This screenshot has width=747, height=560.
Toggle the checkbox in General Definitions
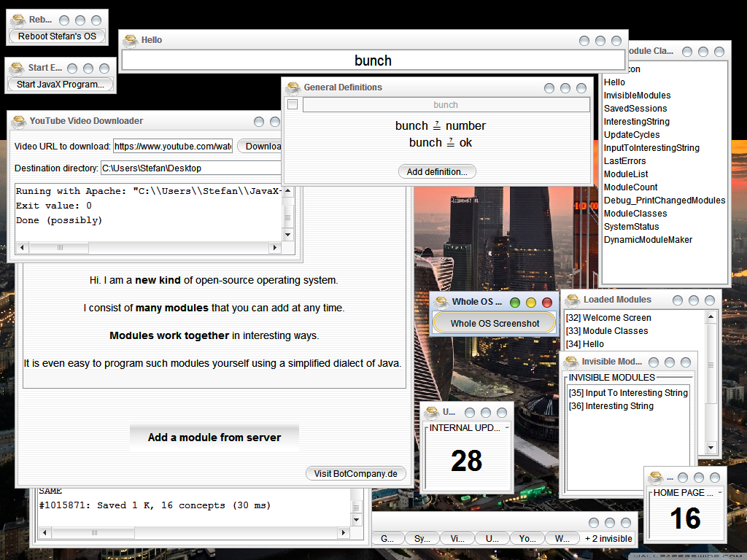293,104
